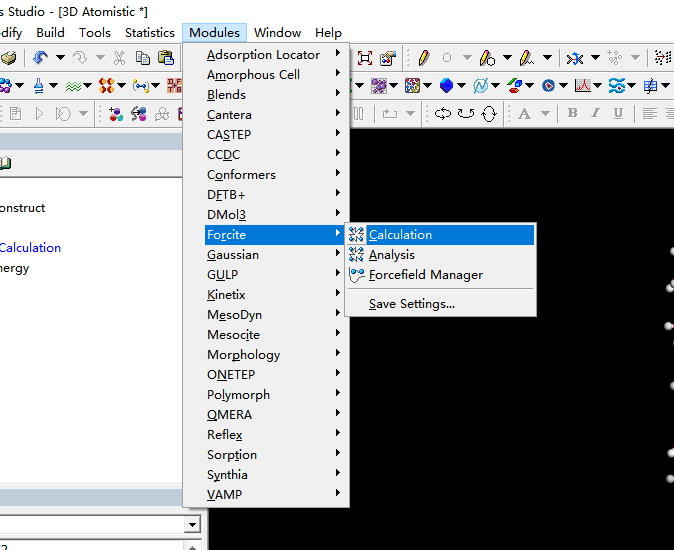
Task: Open the Window menu
Action: tap(277, 33)
